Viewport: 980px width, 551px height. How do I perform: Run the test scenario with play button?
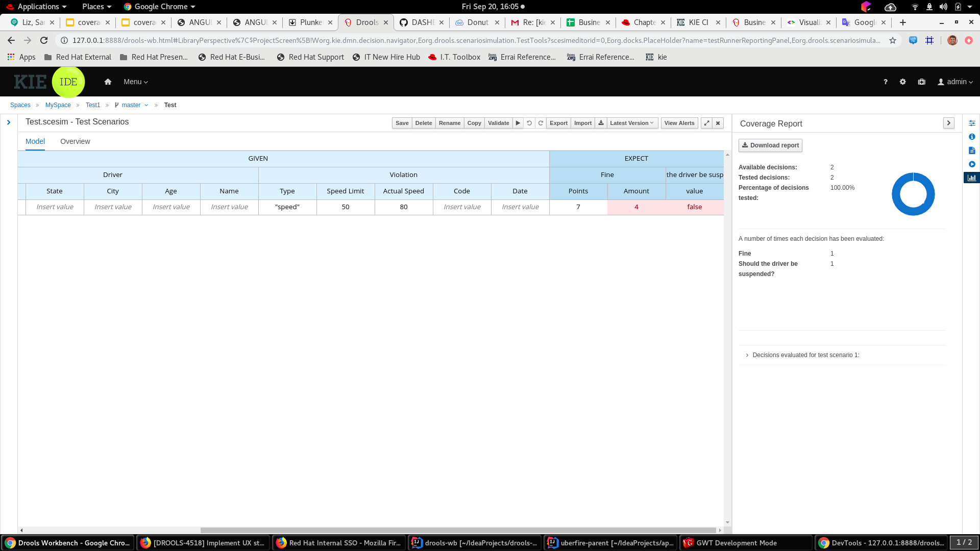point(518,123)
